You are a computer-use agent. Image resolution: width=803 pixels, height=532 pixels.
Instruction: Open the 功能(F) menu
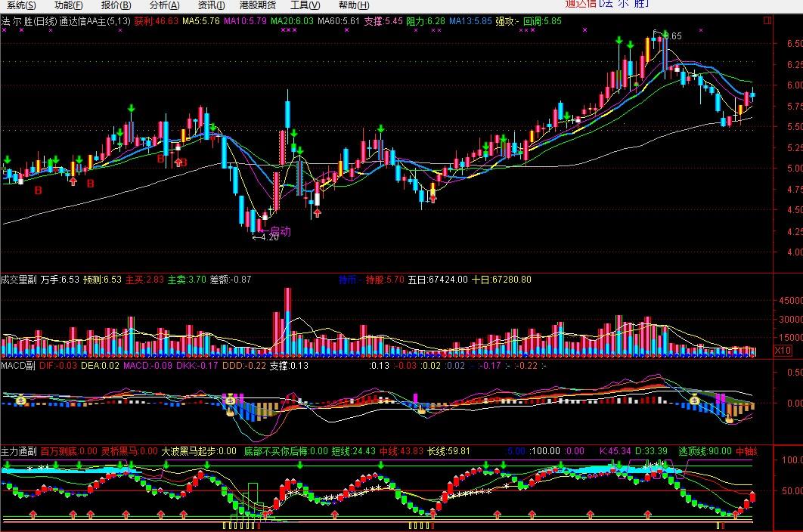pyautogui.click(x=68, y=5)
